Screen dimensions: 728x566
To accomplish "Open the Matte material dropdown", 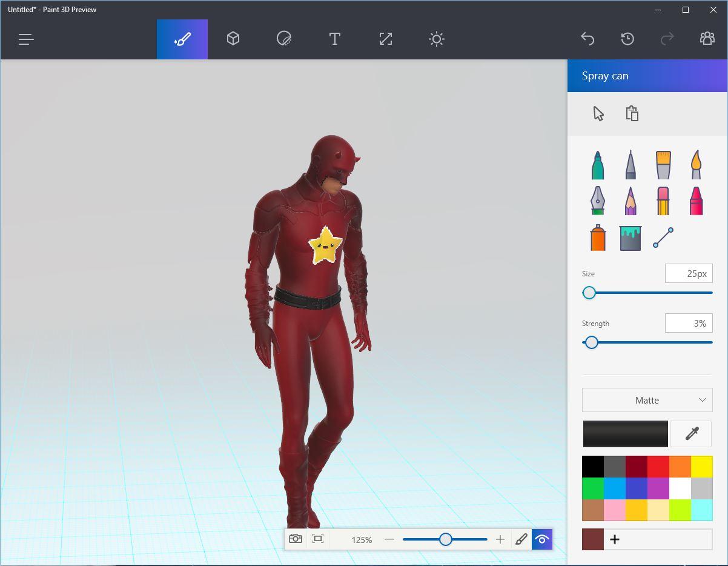I will tap(647, 400).
